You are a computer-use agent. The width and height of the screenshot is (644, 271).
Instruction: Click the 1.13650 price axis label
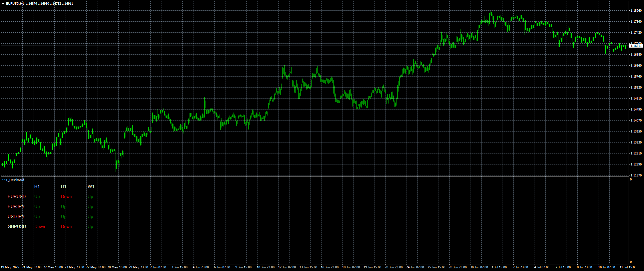click(636, 132)
